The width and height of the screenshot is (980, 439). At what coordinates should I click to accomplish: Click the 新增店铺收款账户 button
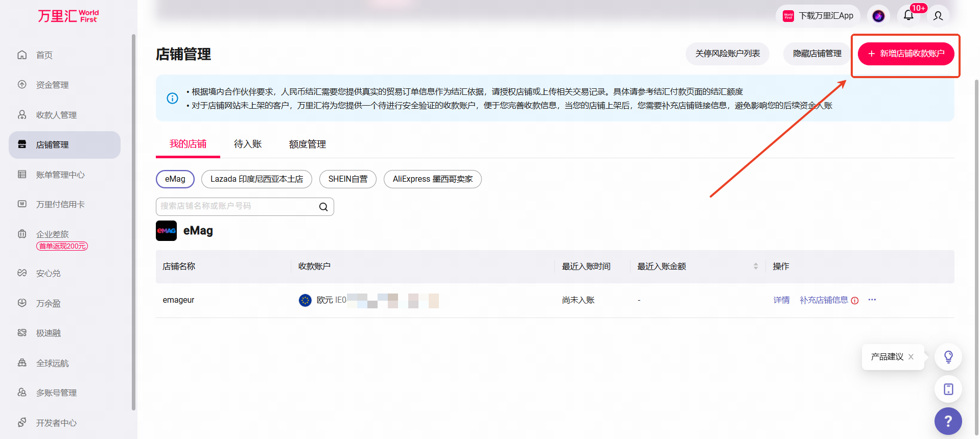906,54
